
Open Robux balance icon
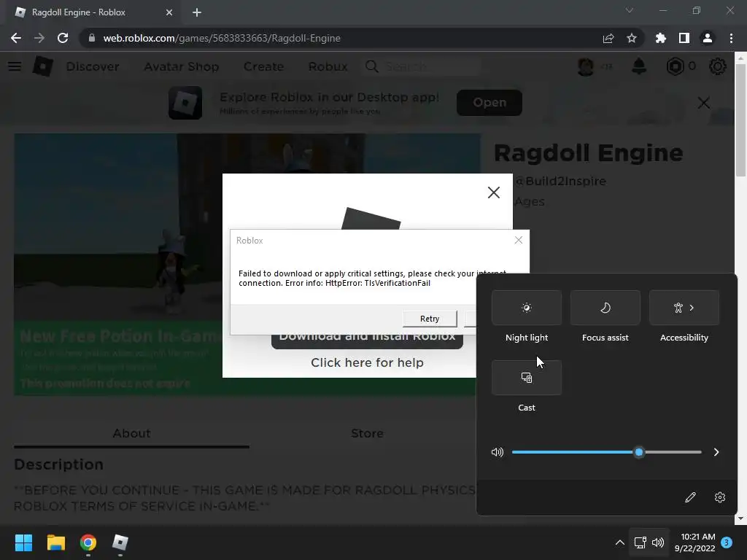click(675, 66)
